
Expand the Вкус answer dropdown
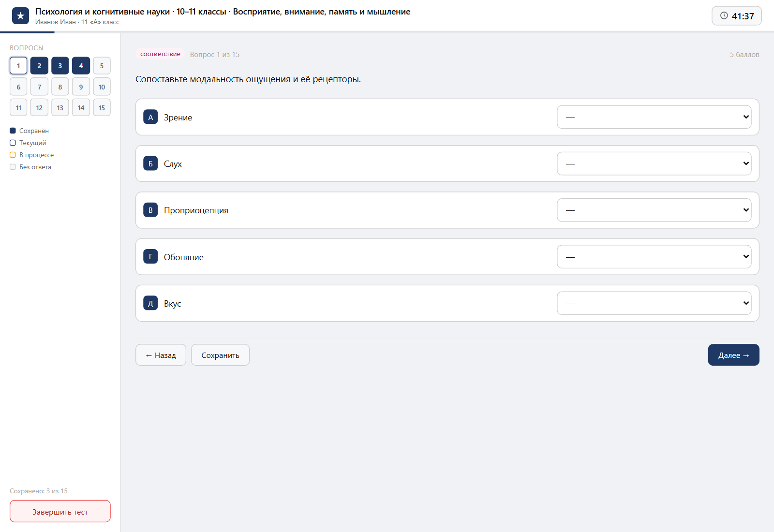click(x=654, y=303)
